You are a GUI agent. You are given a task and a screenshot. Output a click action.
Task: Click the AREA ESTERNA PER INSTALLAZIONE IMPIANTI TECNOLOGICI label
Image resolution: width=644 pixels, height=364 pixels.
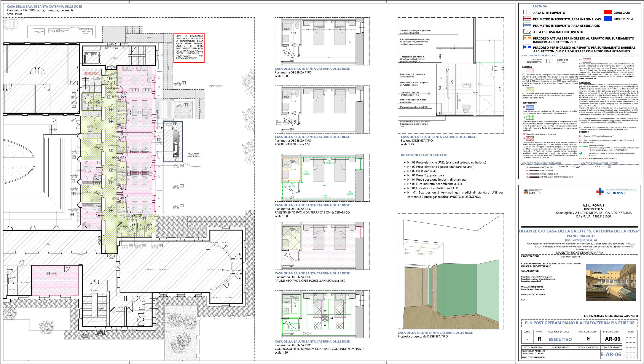pos(194,155)
